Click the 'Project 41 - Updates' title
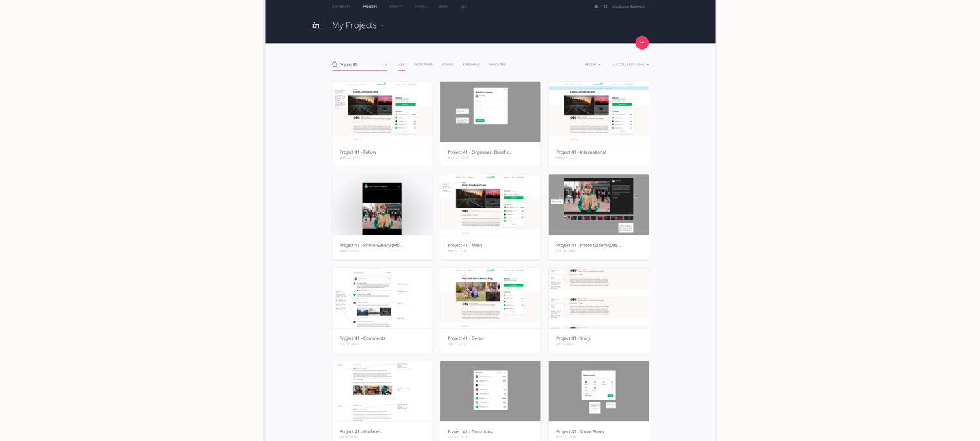The width and height of the screenshot is (980, 441). [360, 432]
